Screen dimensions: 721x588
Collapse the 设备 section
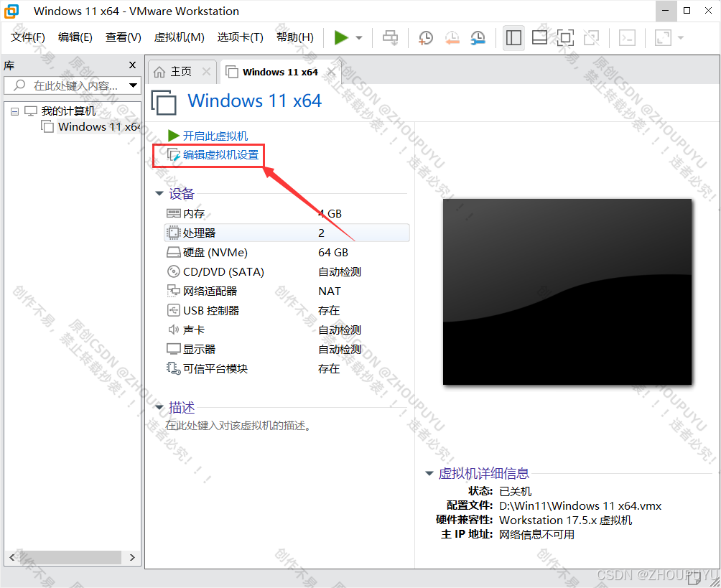click(159, 194)
